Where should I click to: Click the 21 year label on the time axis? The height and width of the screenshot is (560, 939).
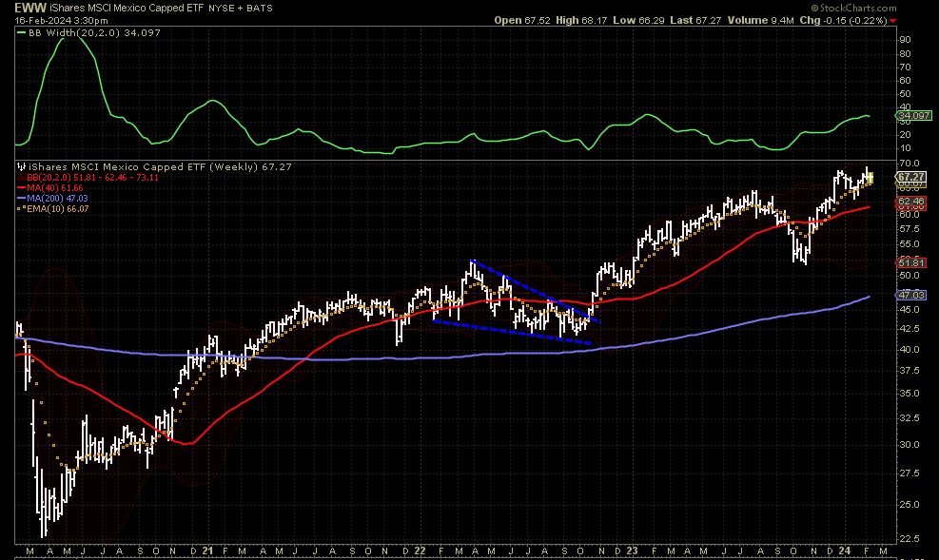[x=207, y=551]
